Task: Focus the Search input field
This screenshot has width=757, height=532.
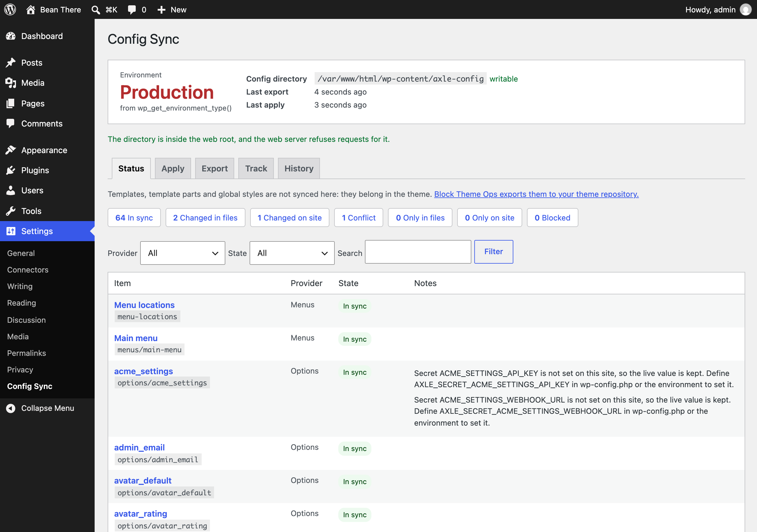Action: (418, 252)
